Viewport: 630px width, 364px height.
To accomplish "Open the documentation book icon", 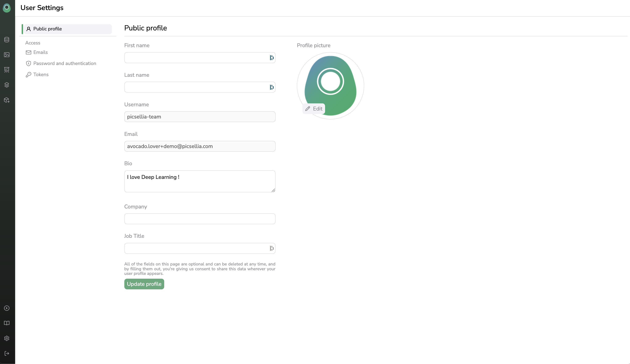I will (x=7, y=323).
